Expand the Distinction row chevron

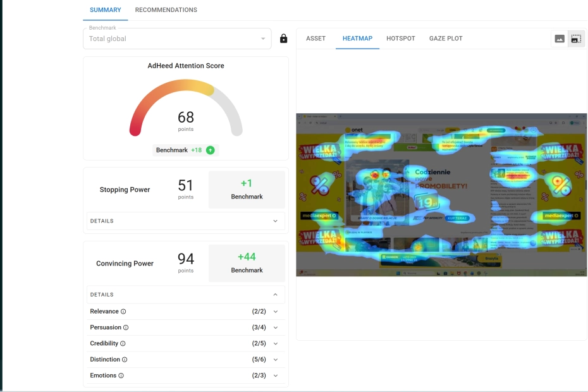point(276,360)
